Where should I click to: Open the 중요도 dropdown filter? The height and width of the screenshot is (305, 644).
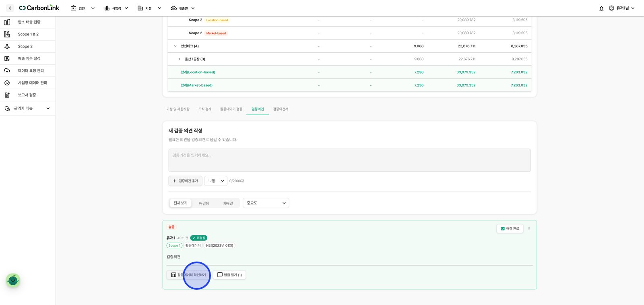coord(266,203)
